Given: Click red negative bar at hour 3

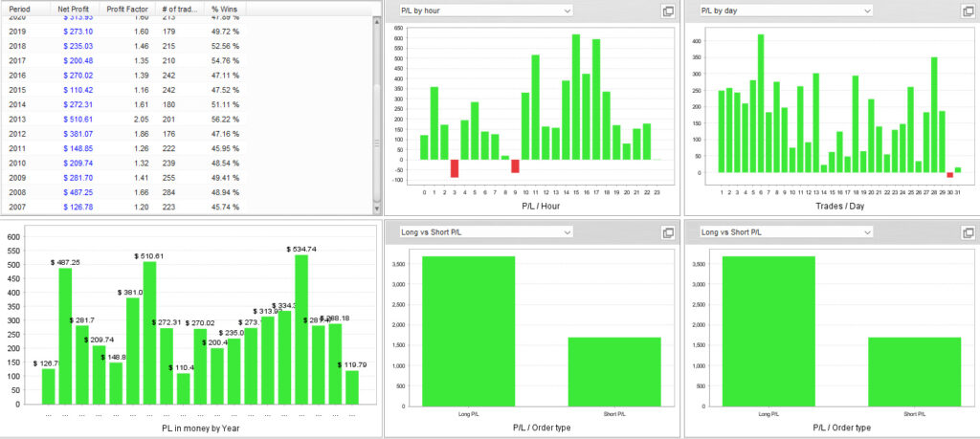Looking at the screenshot, I should tap(455, 168).
